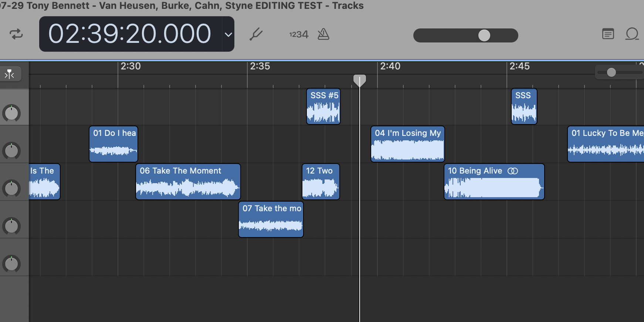The height and width of the screenshot is (322, 644).
Task: Select the 04 I'm Losing My region
Action: (408, 144)
